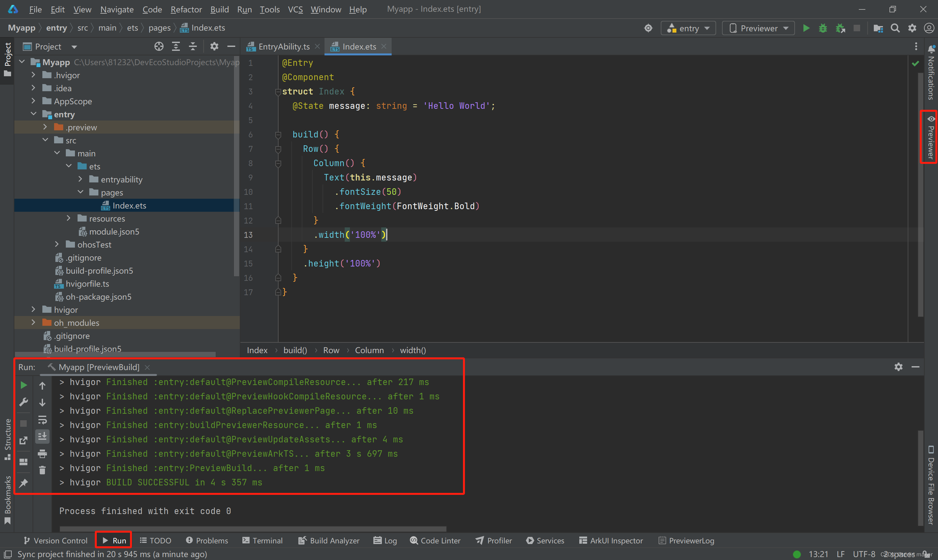Switch to the EntryAbility.ts editor tab
The width and height of the screenshot is (938, 560).
click(283, 46)
